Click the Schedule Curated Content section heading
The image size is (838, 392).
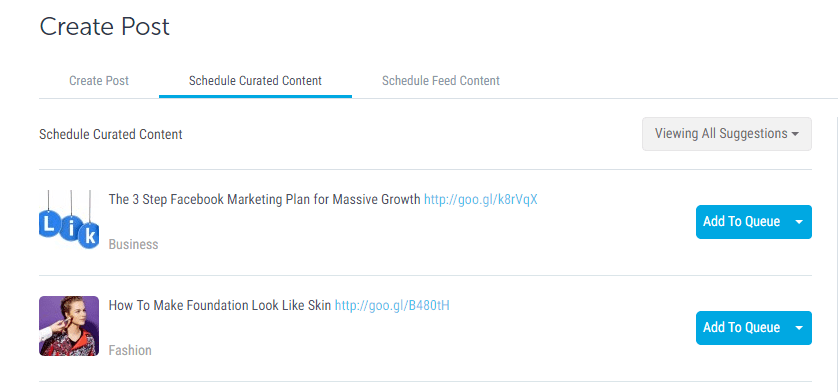coord(111,134)
